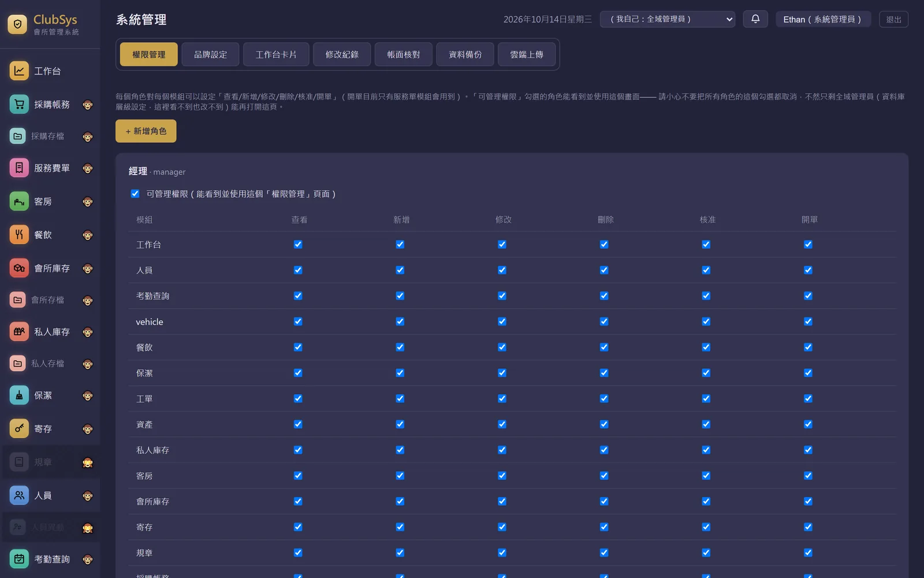Toggle 查看 checkbox in 工作台 row
This screenshot has width=924, height=578.
(298, 244)
